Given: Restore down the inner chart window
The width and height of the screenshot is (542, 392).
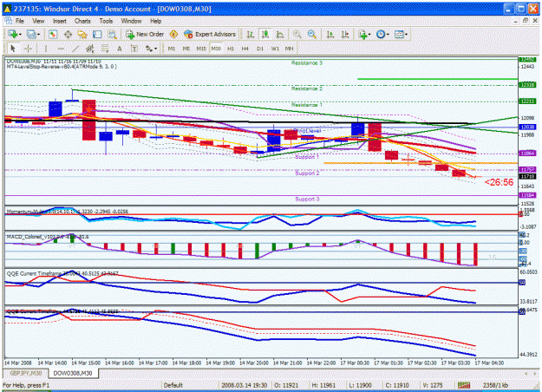Looking at the screenshot, I should click(526, 21).
